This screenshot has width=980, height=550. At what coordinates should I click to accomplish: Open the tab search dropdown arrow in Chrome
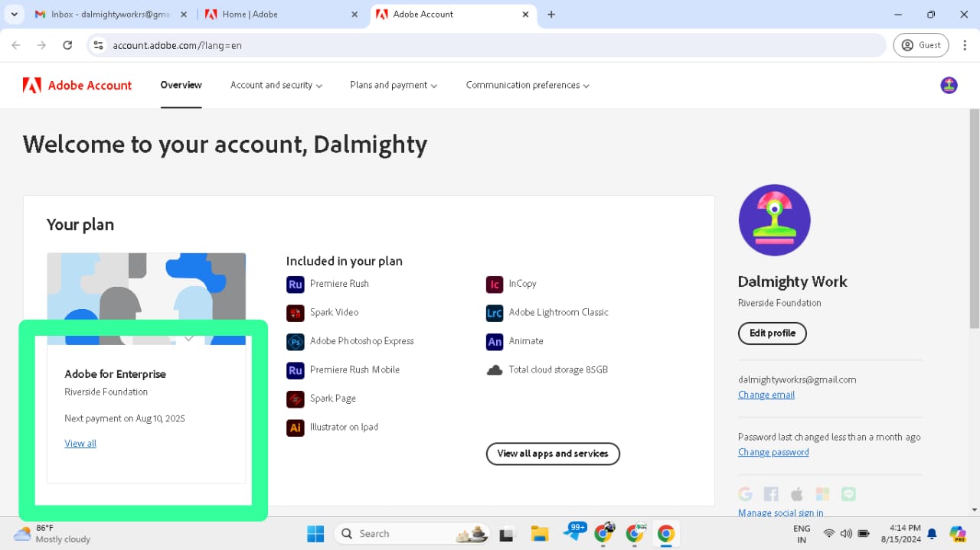(14, 15)
